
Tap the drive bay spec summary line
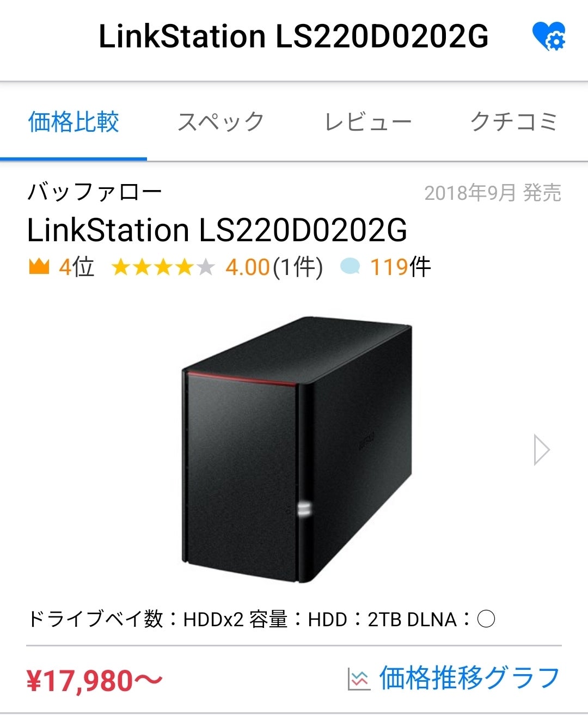tap(261, 619)
